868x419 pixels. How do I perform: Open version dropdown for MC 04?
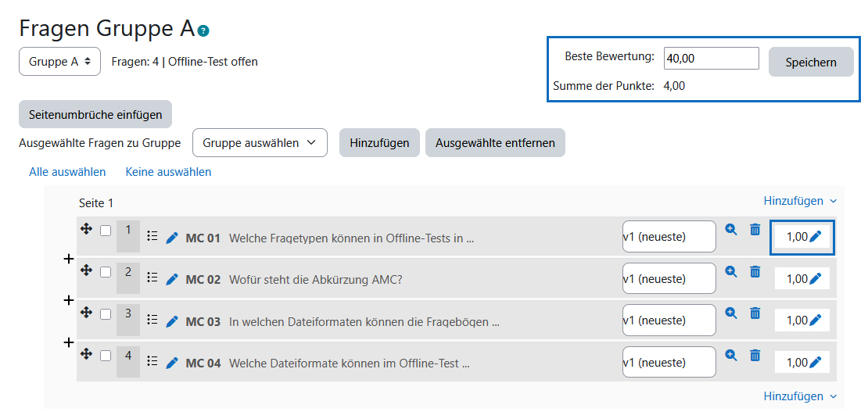click(x=669, y=362)
